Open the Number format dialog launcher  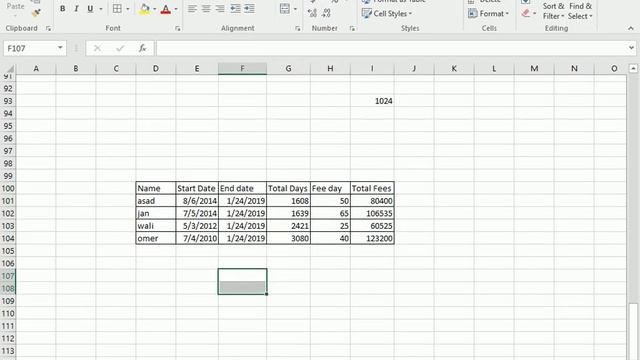pos(352,28)
